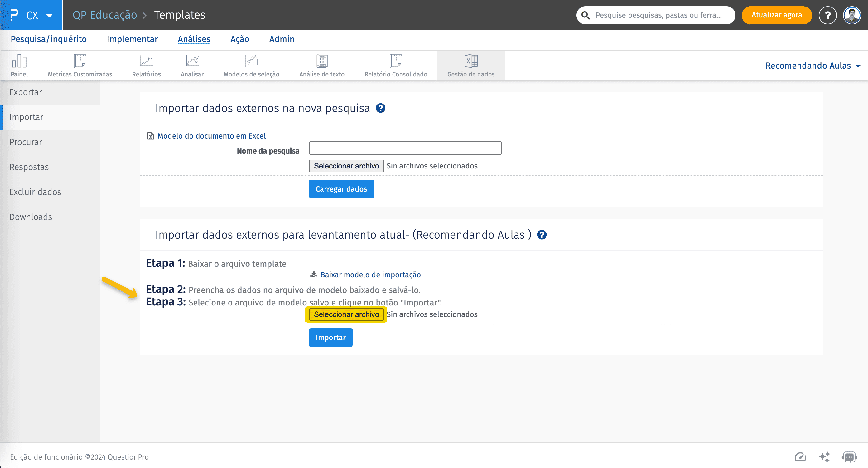Click the Baixar modelo de importação link
The width and height of the screenshot is (868, 468).
(x=370, y=275)
